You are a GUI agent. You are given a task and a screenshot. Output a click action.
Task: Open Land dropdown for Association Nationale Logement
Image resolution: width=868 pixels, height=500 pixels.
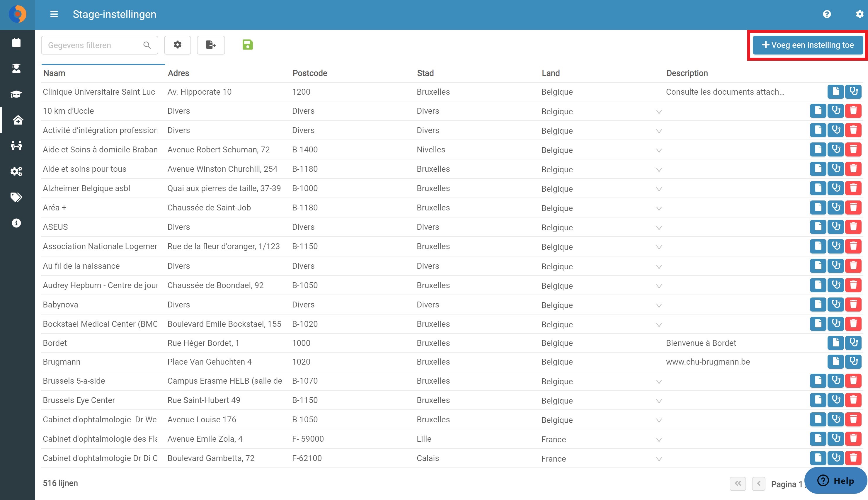(x=658, y=247)
